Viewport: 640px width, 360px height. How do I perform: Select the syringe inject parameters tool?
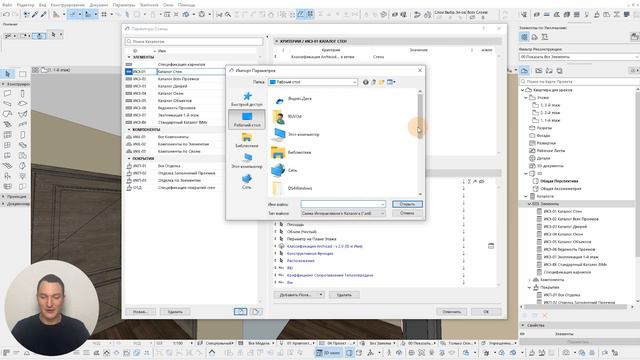[x=44, y=14]
